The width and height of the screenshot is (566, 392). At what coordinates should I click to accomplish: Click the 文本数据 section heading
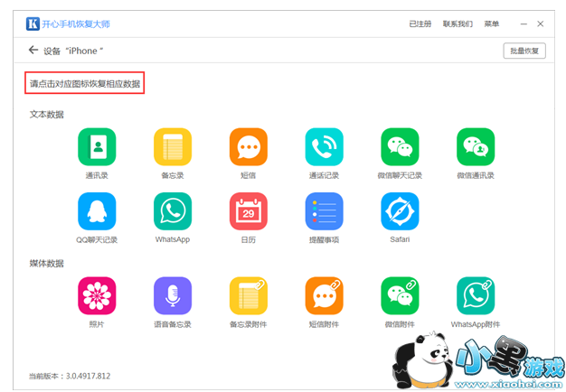47,115
